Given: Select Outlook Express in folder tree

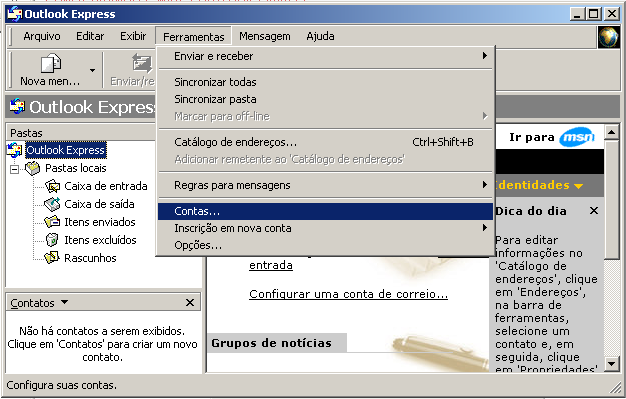Looking at the screenshot, I should click(66, 150).
